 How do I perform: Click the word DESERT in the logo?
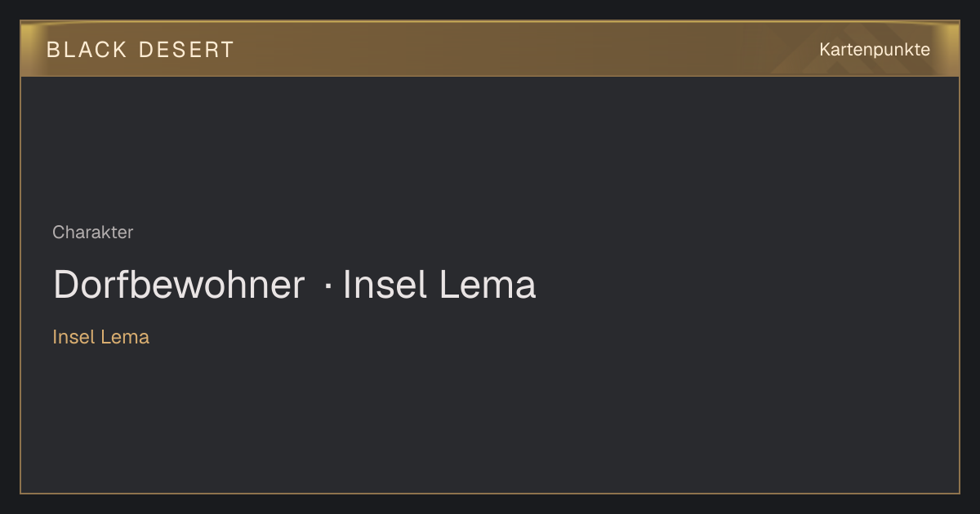tap(186, 50)
